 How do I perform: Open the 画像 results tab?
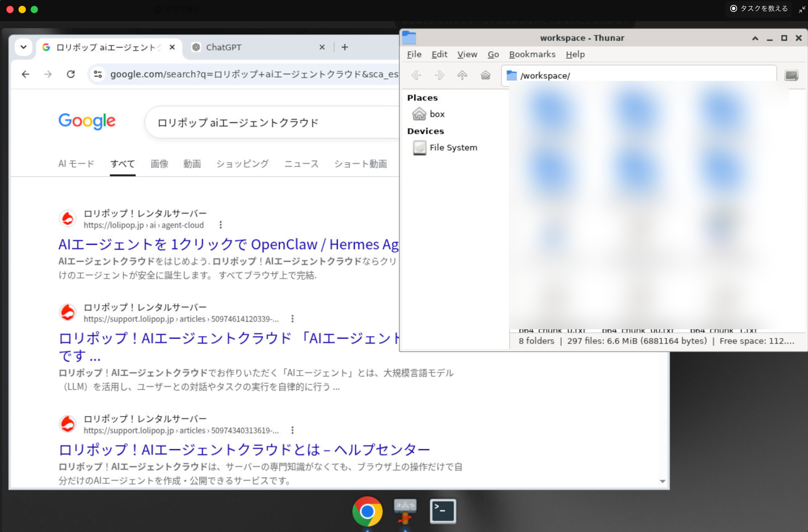click(159, 164)
